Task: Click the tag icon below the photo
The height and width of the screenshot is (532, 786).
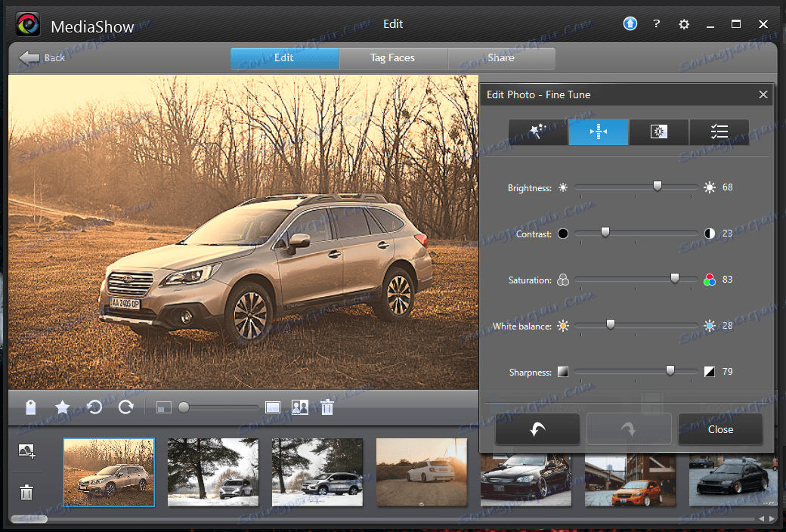Action: (x=31, y=408)
